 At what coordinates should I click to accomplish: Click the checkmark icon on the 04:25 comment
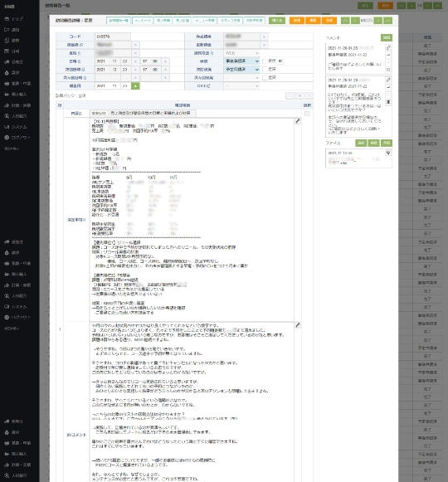(x=388, y=55)
